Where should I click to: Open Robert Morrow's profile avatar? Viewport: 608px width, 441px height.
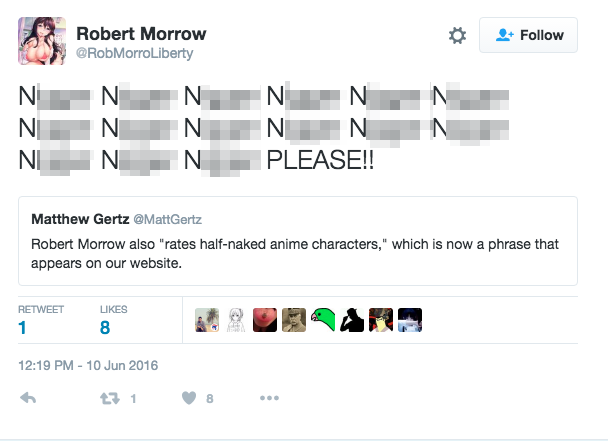point(42,41)
